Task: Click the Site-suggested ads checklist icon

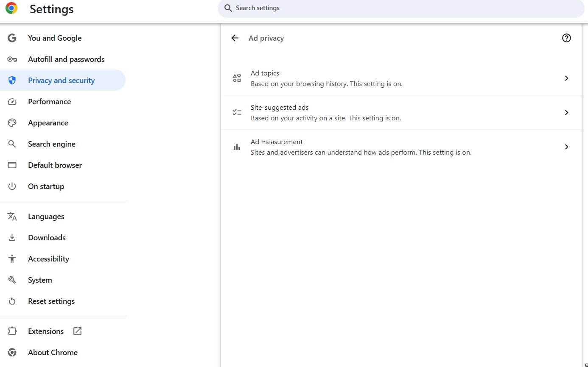Action: point(237,113)
